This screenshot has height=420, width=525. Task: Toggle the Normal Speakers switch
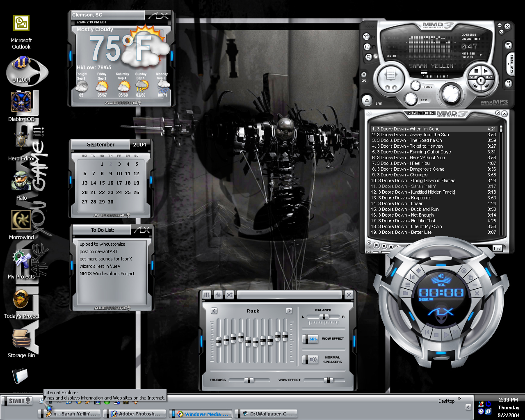click(x=310, y=359)
